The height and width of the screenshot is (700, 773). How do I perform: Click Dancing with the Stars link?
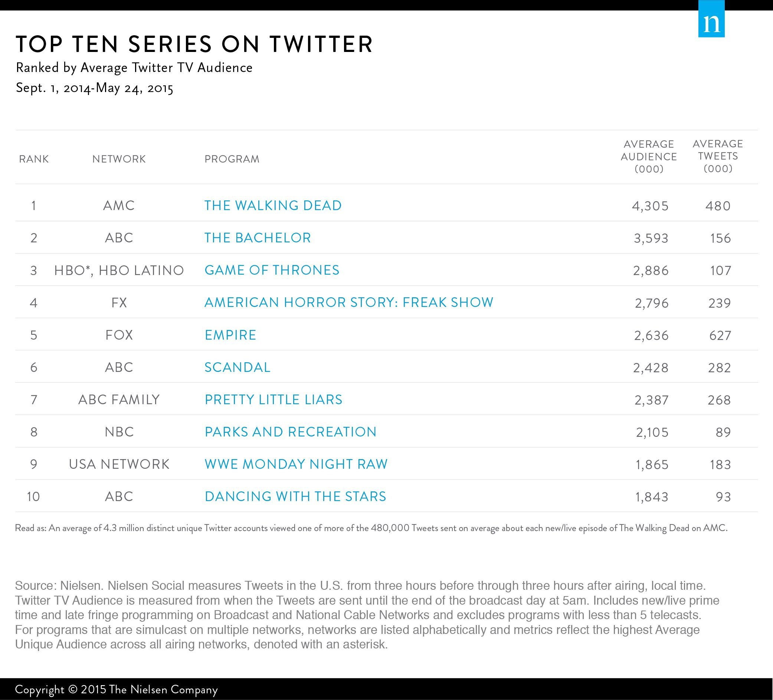tap(295, 496)
